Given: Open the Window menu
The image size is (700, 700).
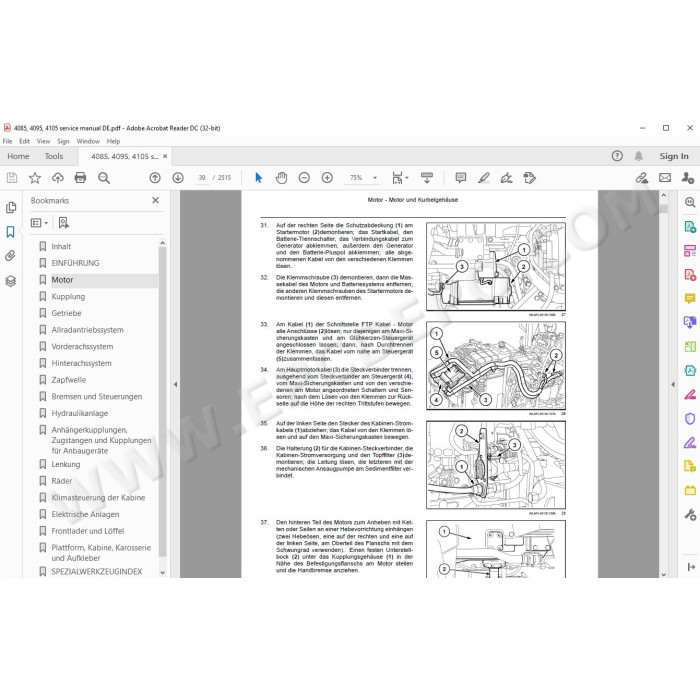Looking at the screenshot, I should pos(88,141).
